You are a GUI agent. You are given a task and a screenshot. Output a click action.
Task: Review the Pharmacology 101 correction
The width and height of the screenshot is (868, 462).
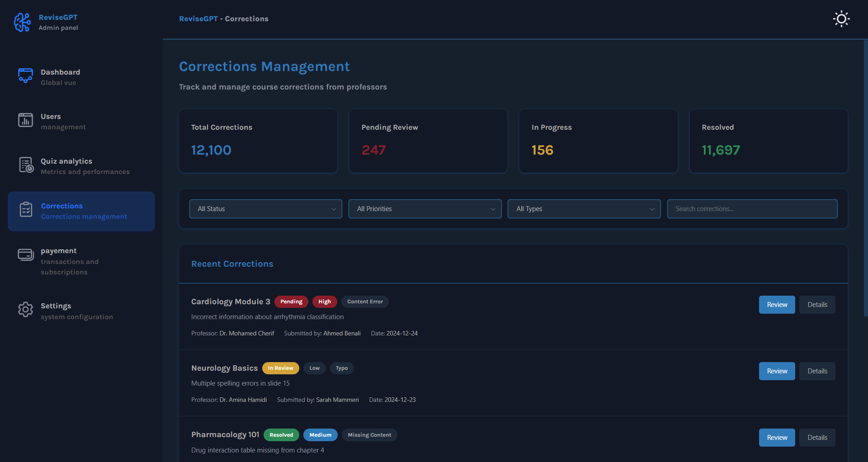(777, 438)
